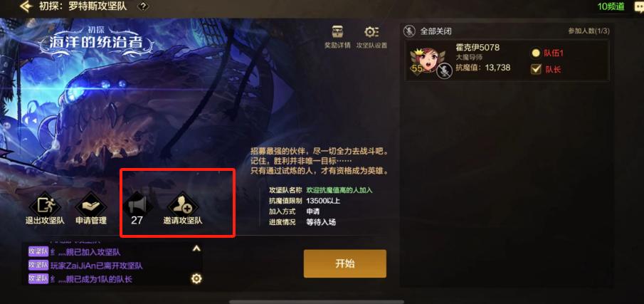Viewport: 644px width, 304px height.
Task: Click the 退出攻坚队 exit icon
Action: coord(45,204)
